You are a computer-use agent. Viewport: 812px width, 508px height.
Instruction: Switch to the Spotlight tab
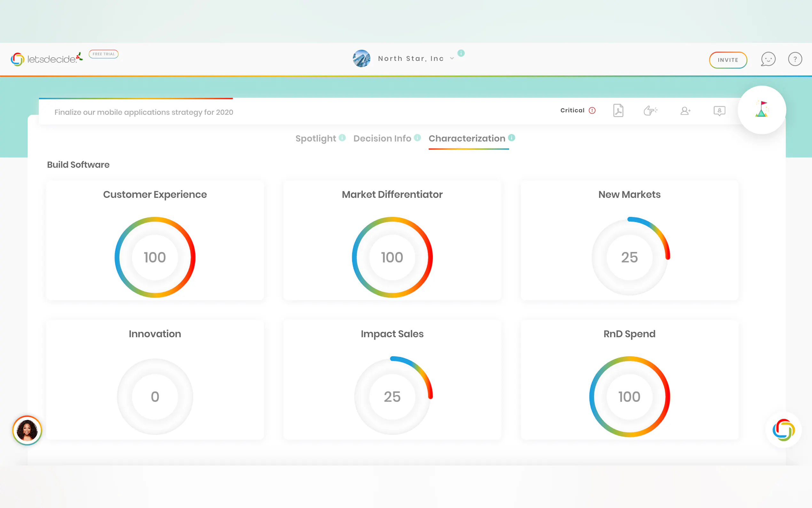pyautogui.click(x=316, y=139)
